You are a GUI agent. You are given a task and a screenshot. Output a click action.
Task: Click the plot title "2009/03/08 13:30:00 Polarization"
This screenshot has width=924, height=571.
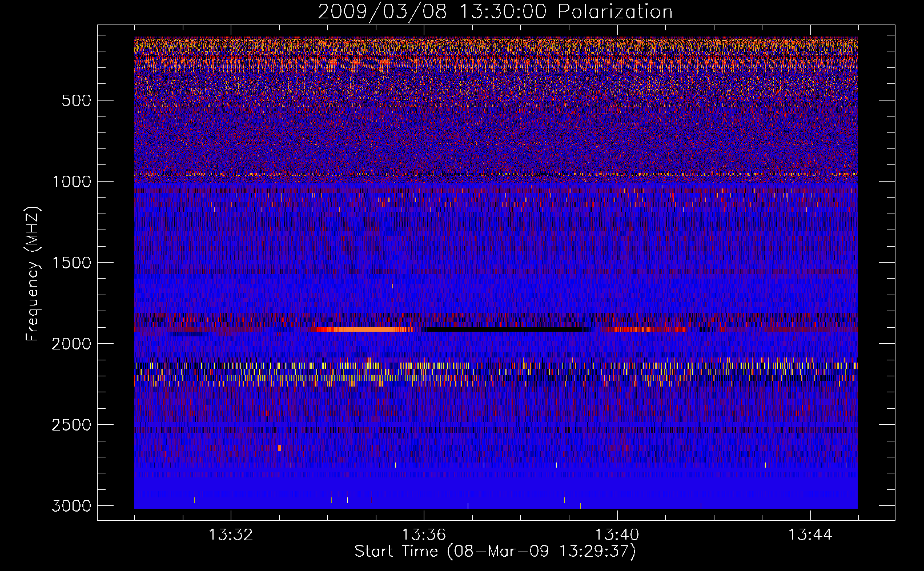[x=495, y=11]
